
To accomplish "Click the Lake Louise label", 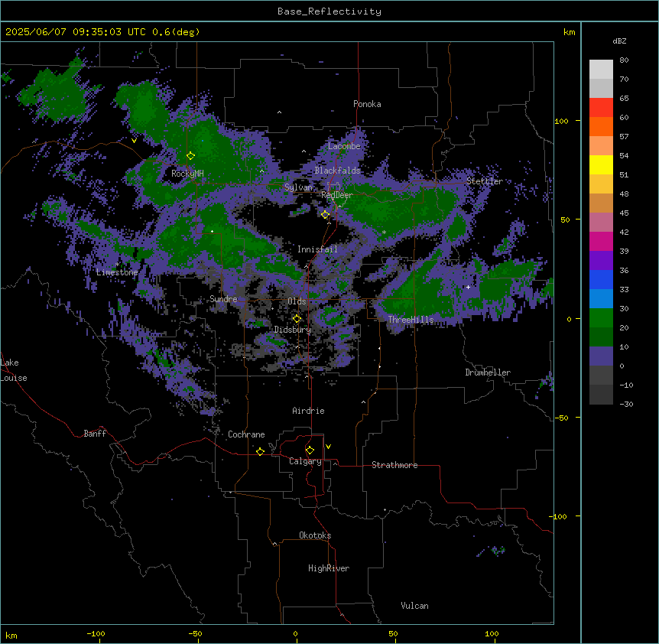I will click(14, 370).
